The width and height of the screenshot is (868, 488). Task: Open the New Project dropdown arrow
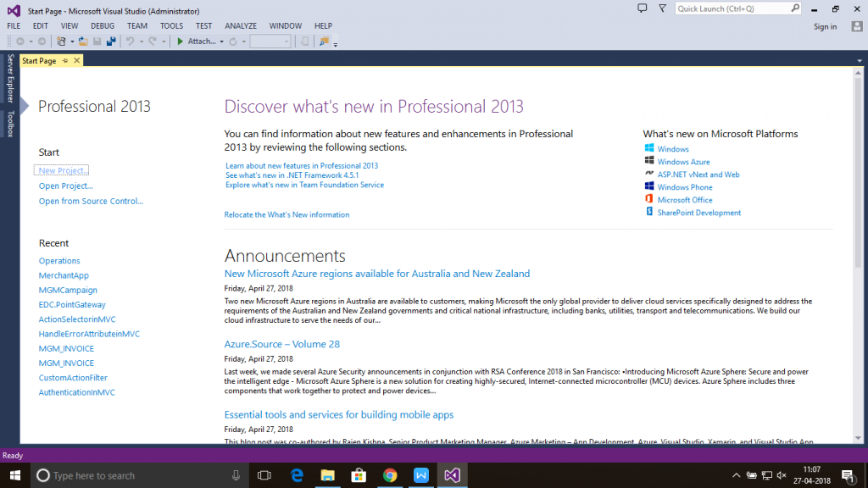[70, 42]
